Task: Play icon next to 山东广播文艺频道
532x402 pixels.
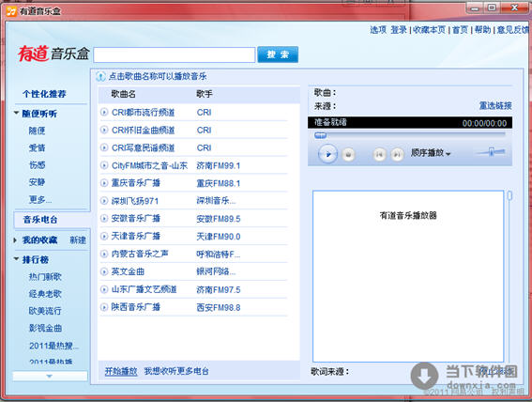Action: click(x=104, y=289)
